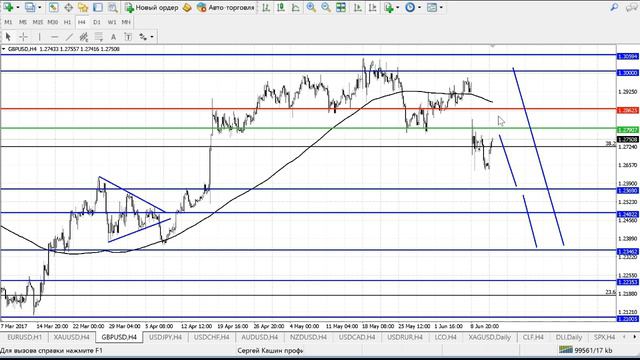The height and width of the screenshot is (360, 640).
Task: Select the Text "A" tool
Action: point(113,37)
